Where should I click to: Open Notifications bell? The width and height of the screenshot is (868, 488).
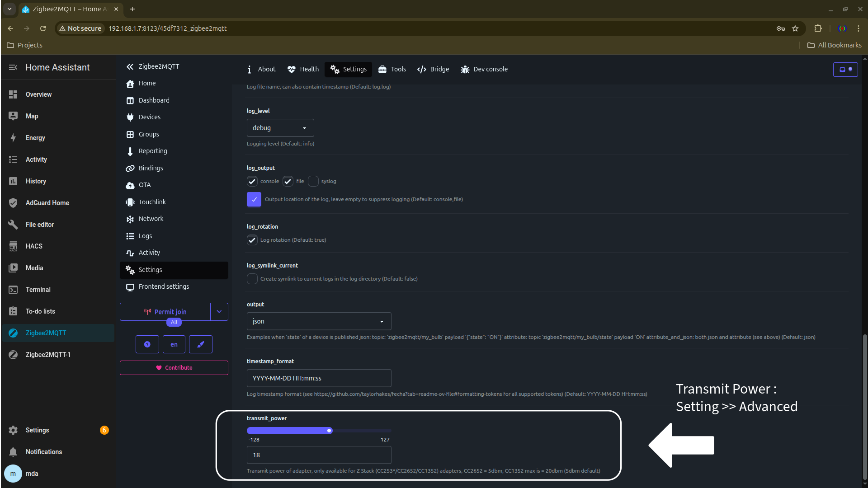point(13,452)
